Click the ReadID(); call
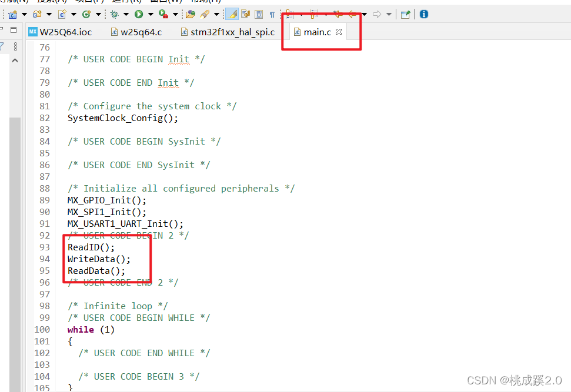Screen dimensions: 571x392 pyautogui.click(x=91, y=247)
